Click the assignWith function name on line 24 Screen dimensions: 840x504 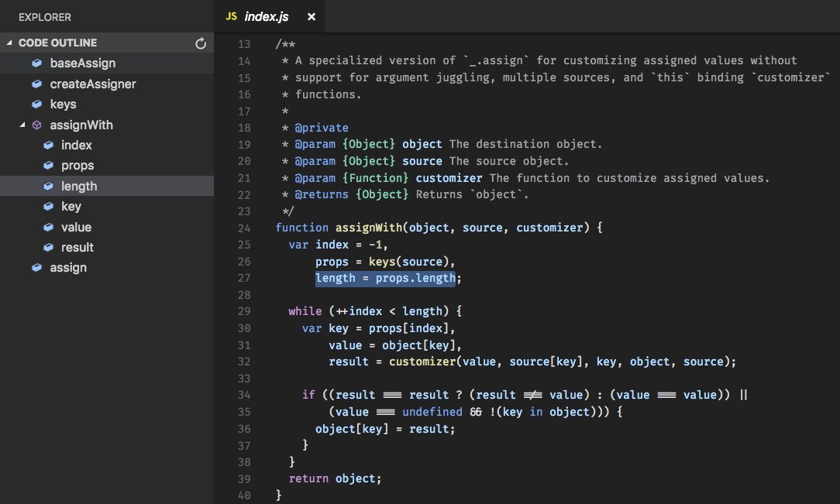(369, 228)
